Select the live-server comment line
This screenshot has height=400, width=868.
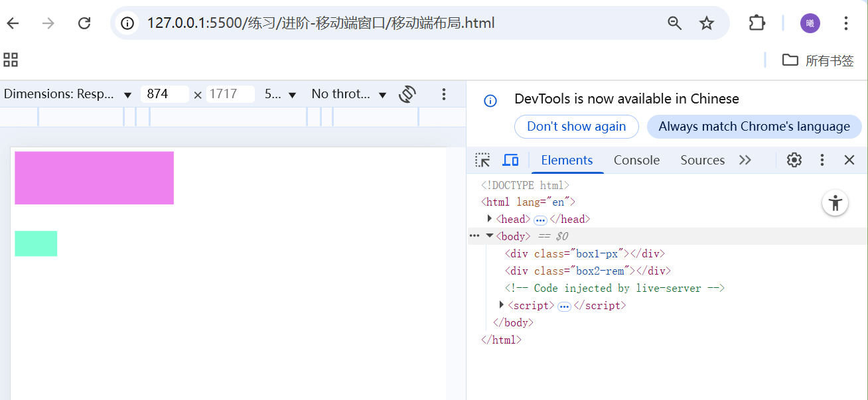click(x=615, y=288)
